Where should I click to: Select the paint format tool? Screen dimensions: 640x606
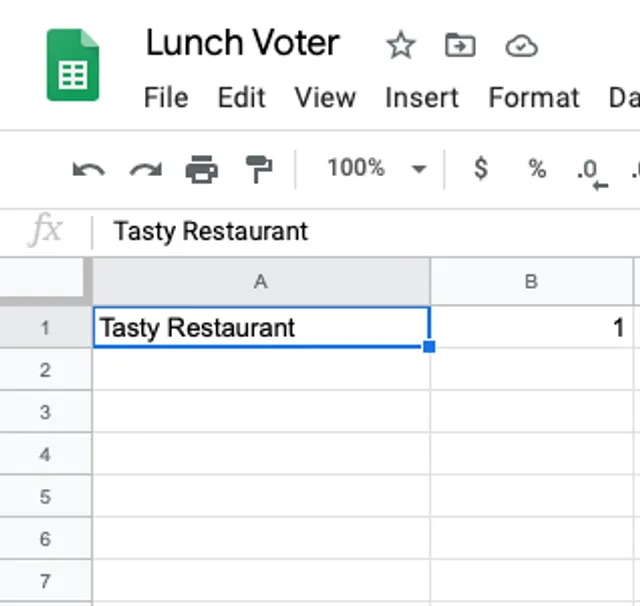point(259,169)
